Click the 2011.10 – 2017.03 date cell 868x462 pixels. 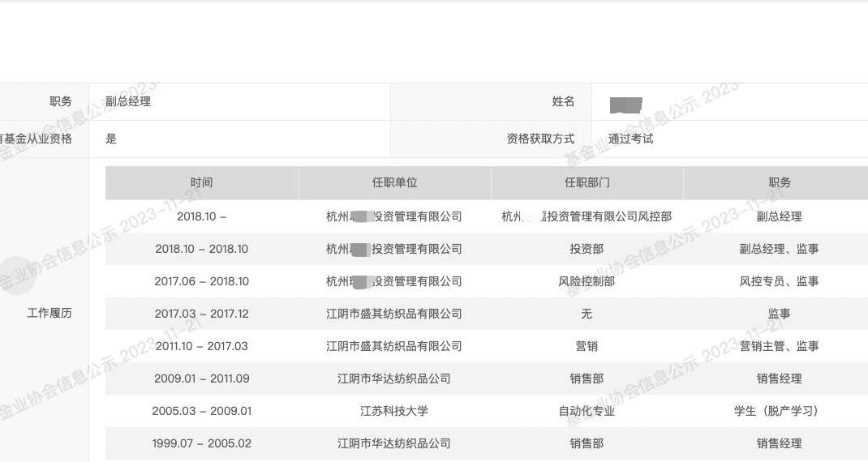coord(201,346)
